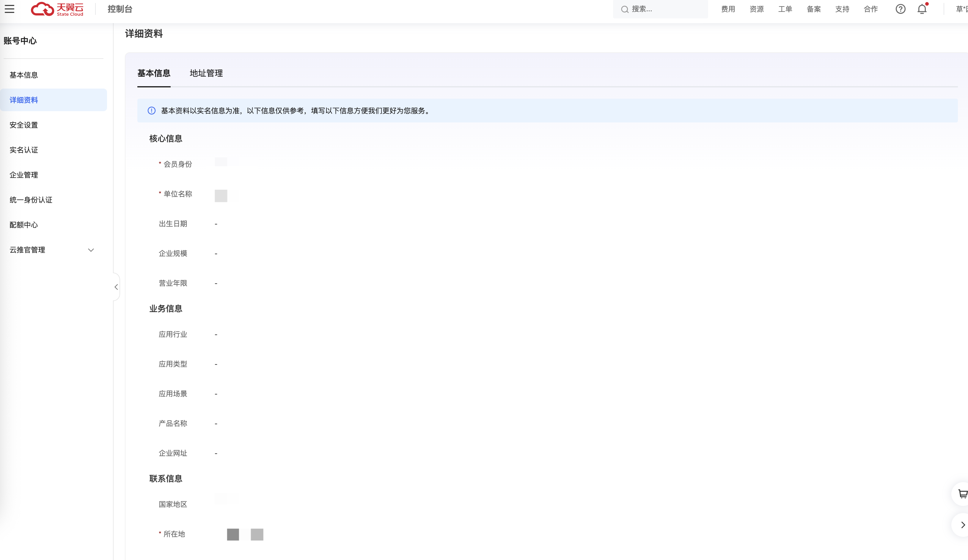The image size is (968, 560).
Task: Expand the right floating panel arrow
Action: (x=962, y=525)
